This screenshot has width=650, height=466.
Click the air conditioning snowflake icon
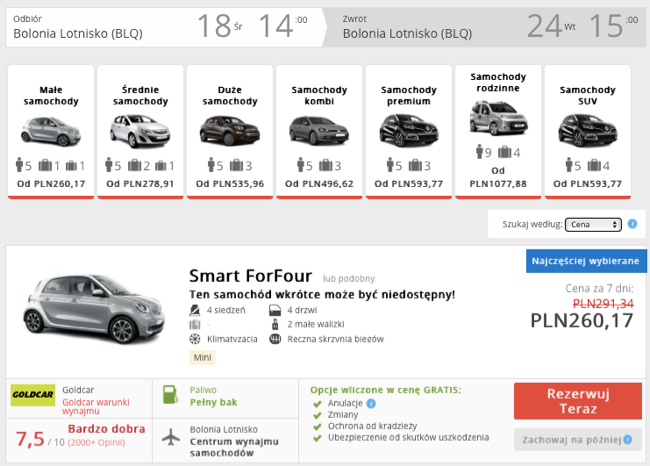(x=195, y=339)
